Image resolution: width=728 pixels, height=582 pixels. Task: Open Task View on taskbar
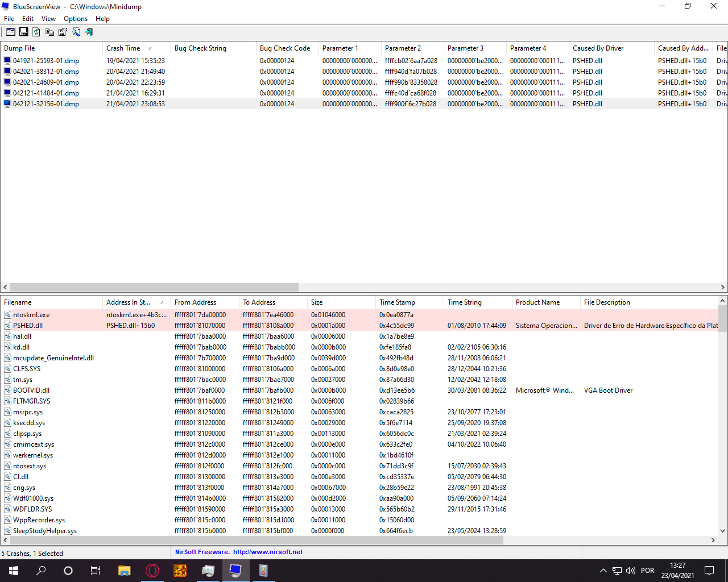[x=96, y=571]
